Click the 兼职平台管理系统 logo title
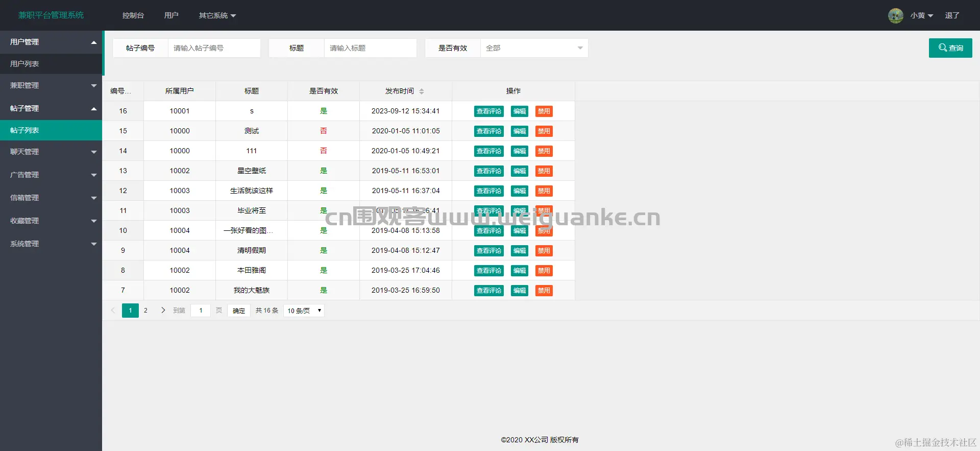This screenshot has height=451, width=980. 51,15
